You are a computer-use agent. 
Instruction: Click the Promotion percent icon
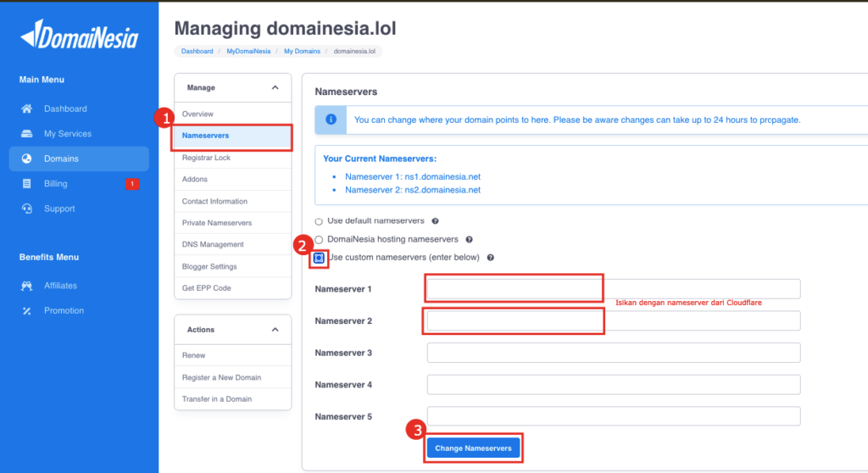point(26,311)
